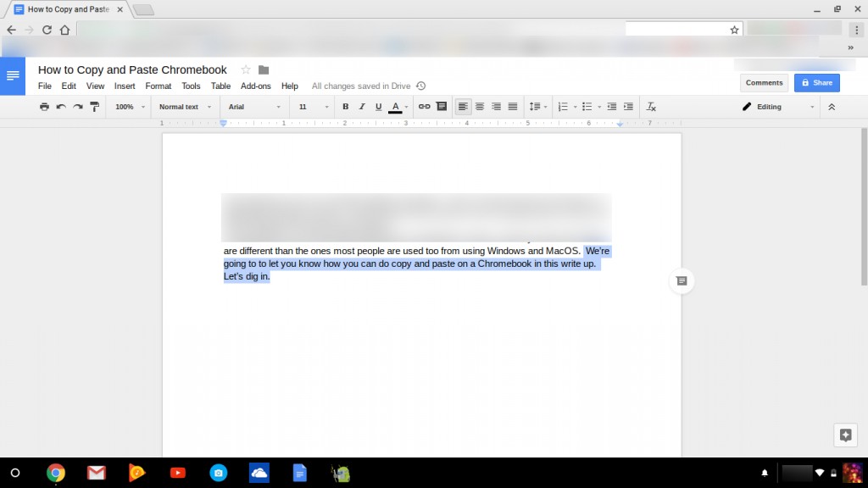Insert a comment from the toolbar
Viewport: 868px width, 488px height.
[441, 107]
